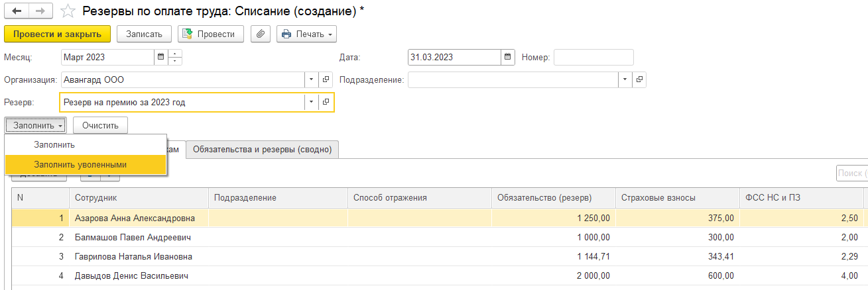
Task: Expand the Подразделение dropdown list
Action: coord(625,80)
